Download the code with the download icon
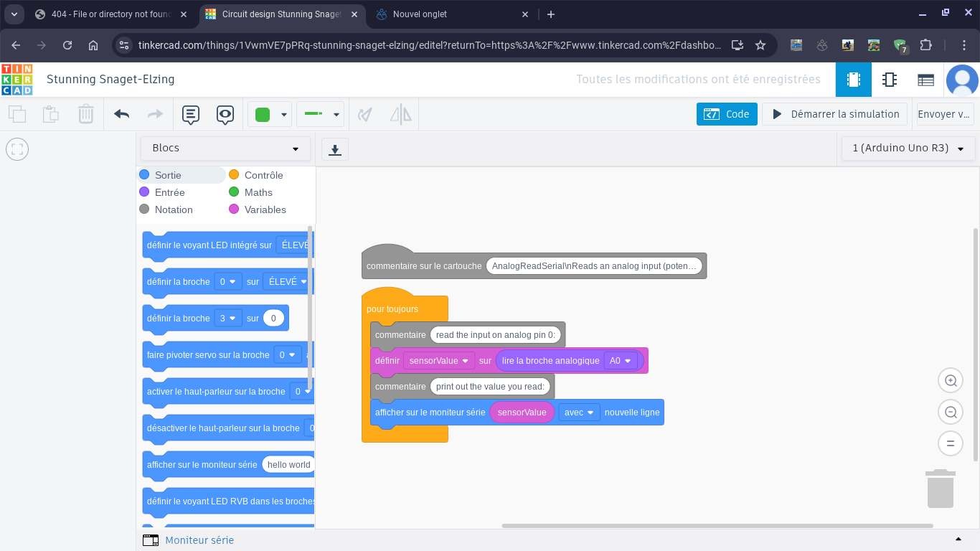This screenshot has height=551, width=980. click(x=334, y=149)
